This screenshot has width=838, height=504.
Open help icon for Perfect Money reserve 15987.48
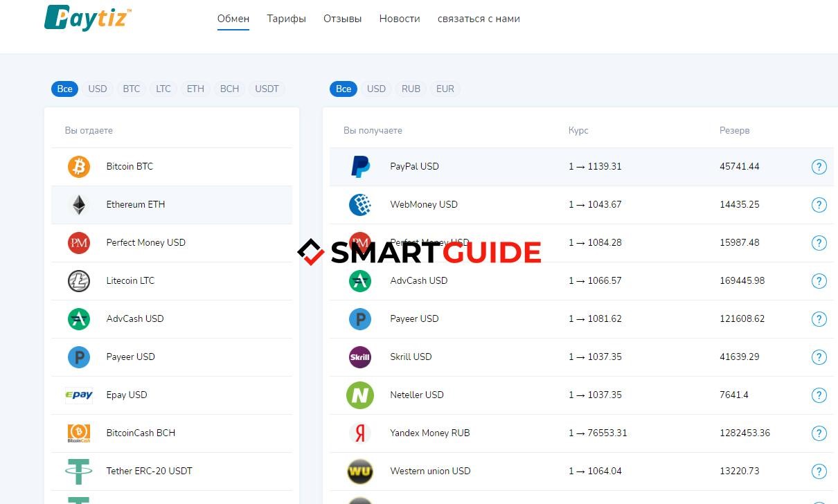[819, 243]
